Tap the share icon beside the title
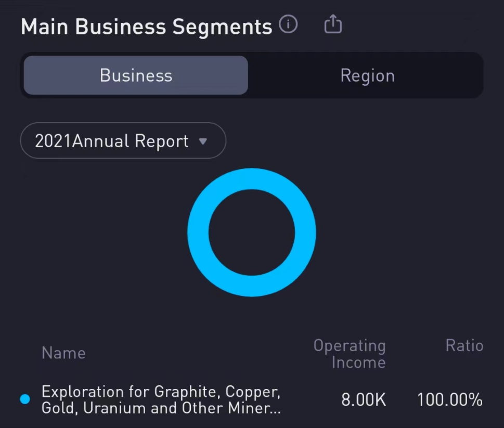Viewport: 504px width, 428px height. pyautogui.click(x=333, y=24)
